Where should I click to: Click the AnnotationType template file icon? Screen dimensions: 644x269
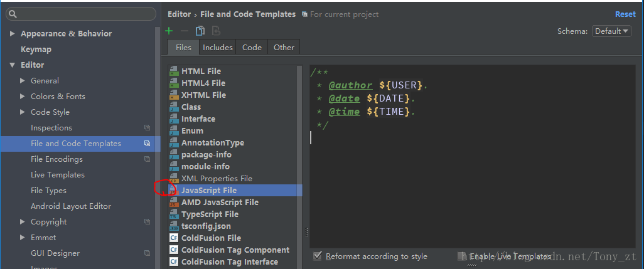click(174, 143)
